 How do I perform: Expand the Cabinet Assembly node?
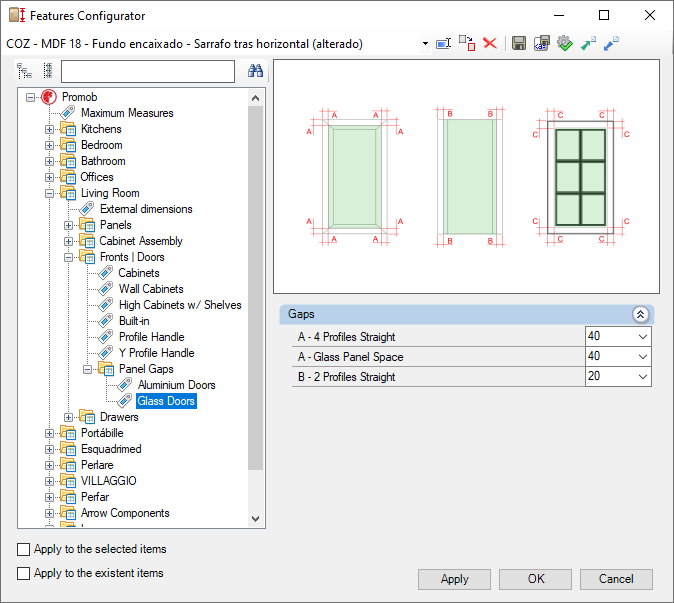click(68, 242)
